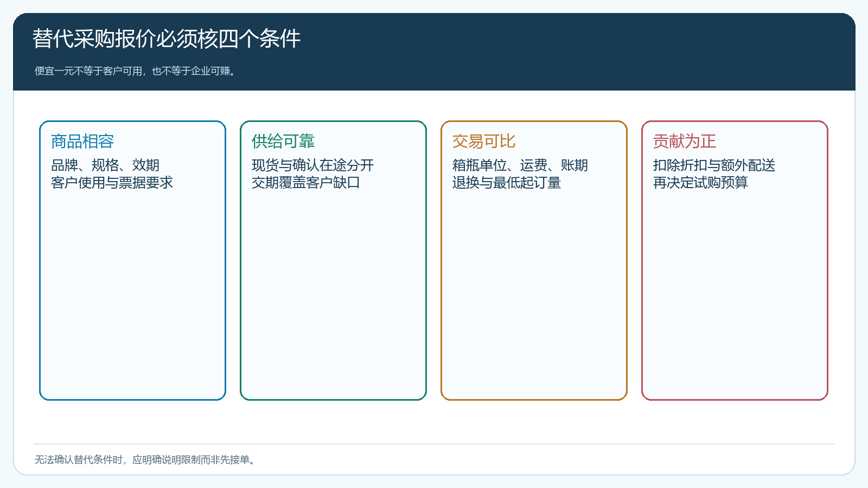Click the text 客户使用与票据要求

tap(112, 183)
